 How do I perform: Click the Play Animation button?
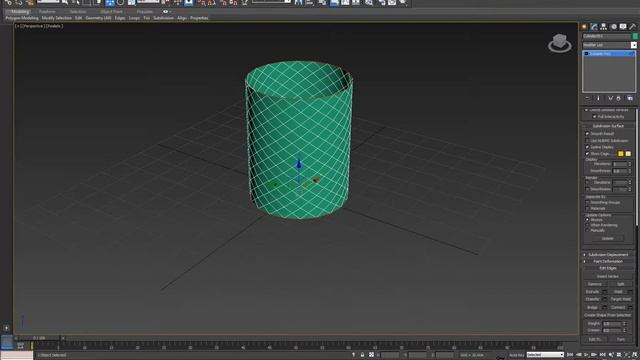[587, 355]
